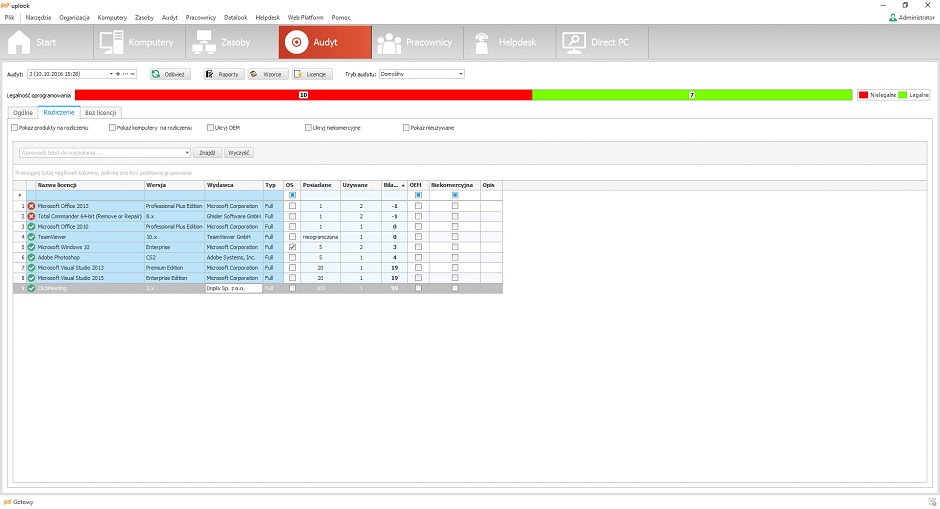Open the Plik menu
The height and width of the screenshot is (509, 940).
coord(10,17)
